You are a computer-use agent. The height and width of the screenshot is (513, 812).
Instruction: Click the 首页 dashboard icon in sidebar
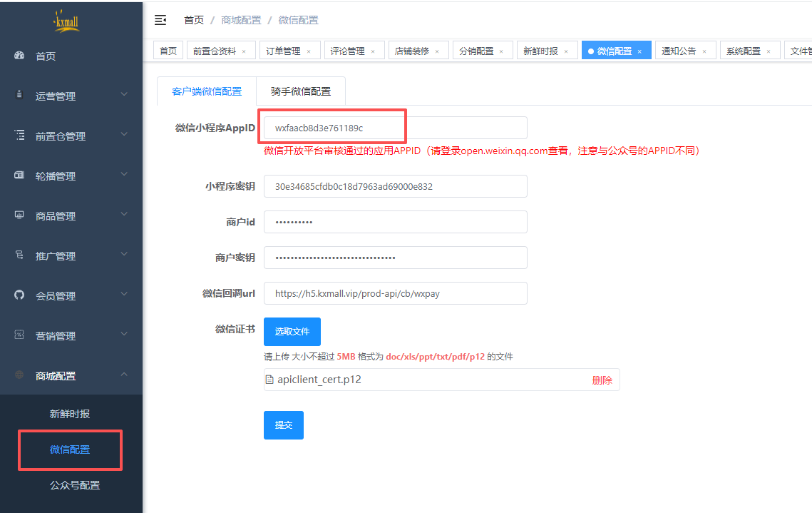pyautogui.click(x=20, y=56)
